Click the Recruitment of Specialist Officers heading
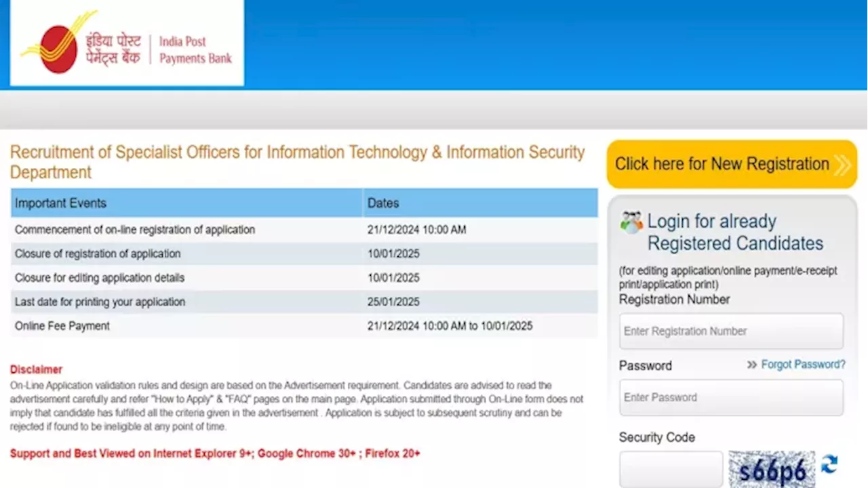The image size is (868, 488). click(297, 162)
